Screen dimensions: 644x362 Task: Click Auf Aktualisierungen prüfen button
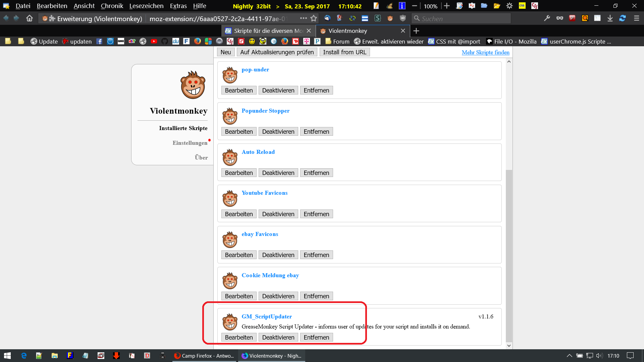(277, 52)
